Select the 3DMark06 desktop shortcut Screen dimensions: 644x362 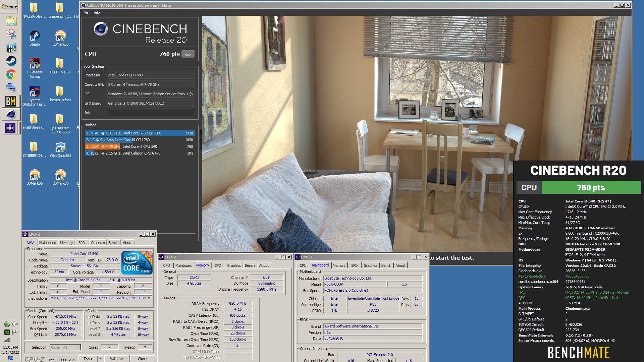pos(60,38)
